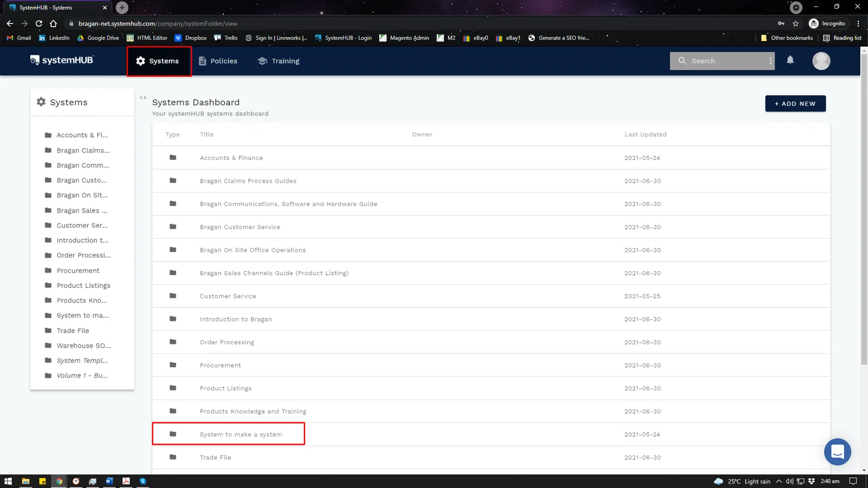Collapse the sidebar with arrows toggle
This screenshot has width=868, height=488.
click(x=143, y=98)
